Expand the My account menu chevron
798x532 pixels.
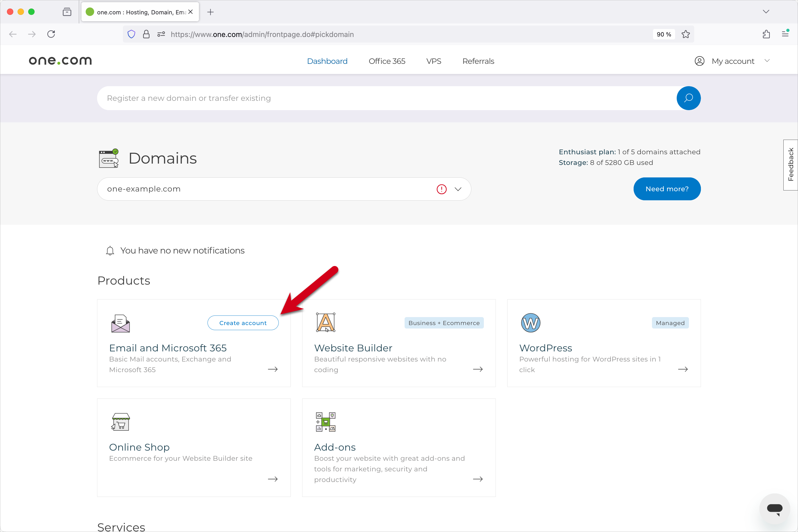(x=767, y=61)
